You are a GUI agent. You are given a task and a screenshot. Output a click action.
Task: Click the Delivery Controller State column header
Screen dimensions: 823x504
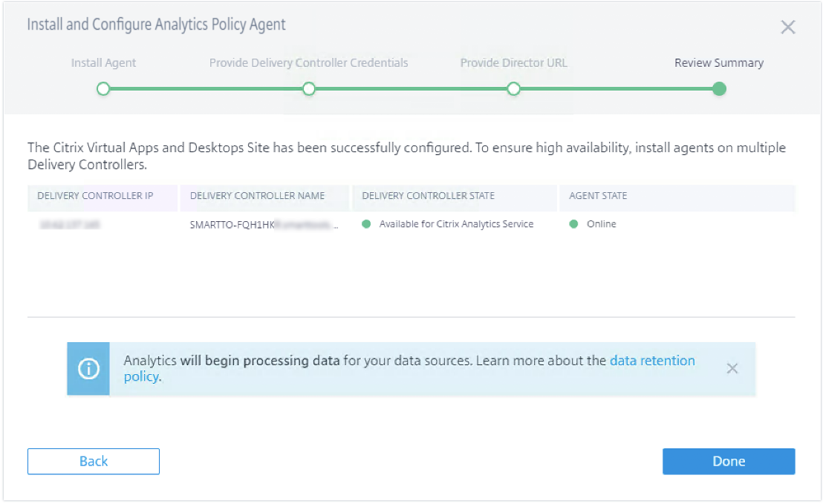point(428,196)
